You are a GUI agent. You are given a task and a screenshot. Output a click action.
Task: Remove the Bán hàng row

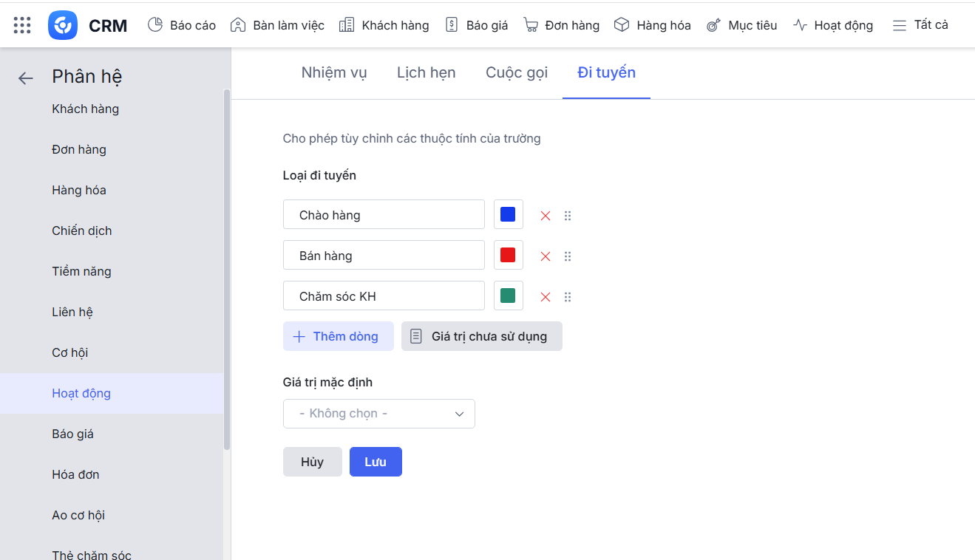point(546,256)
